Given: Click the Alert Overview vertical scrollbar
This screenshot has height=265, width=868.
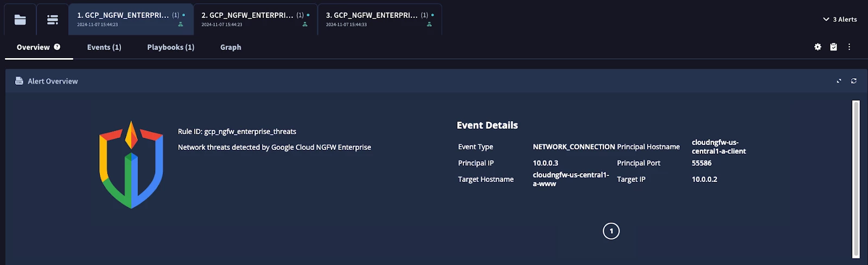Looking at the screenshot, I should click(x=856, y=178).
